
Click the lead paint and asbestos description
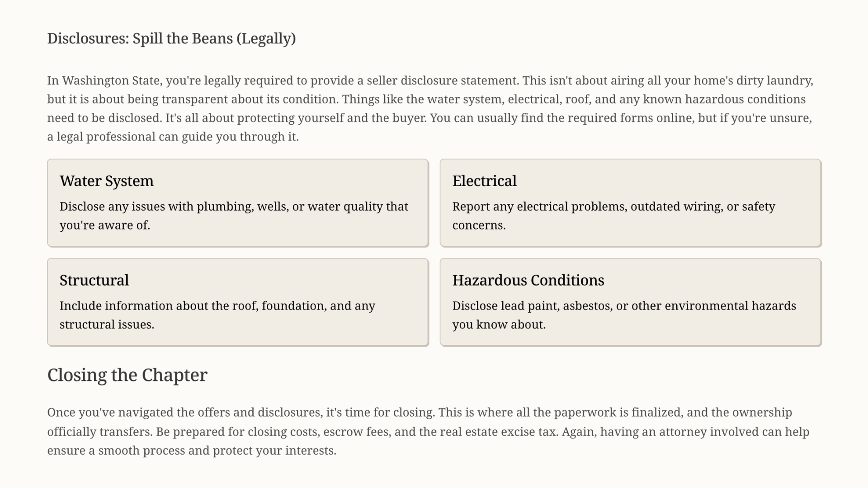point(624,315)
